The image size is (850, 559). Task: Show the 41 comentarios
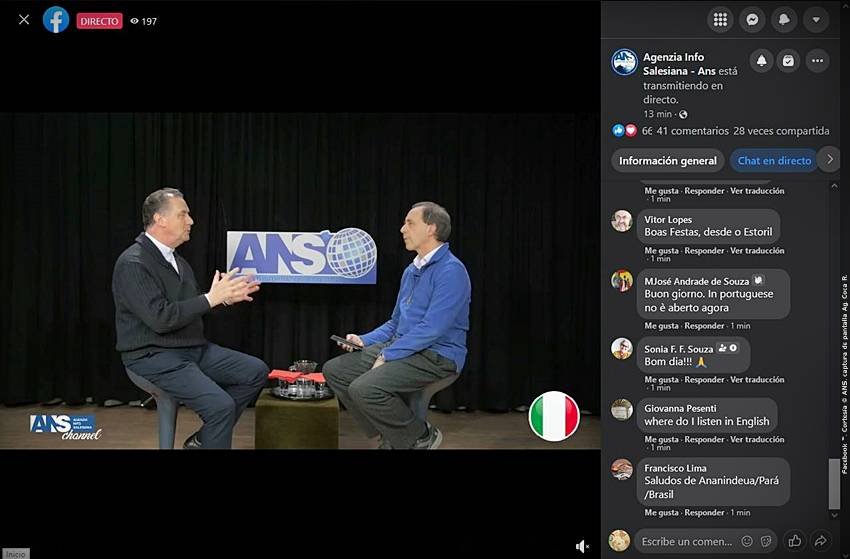[692, 131]
